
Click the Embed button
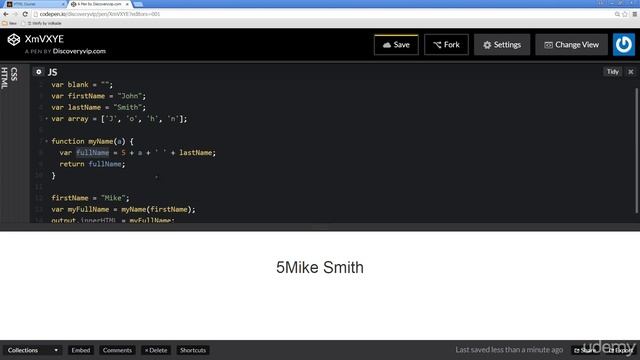tap(80, 350)
